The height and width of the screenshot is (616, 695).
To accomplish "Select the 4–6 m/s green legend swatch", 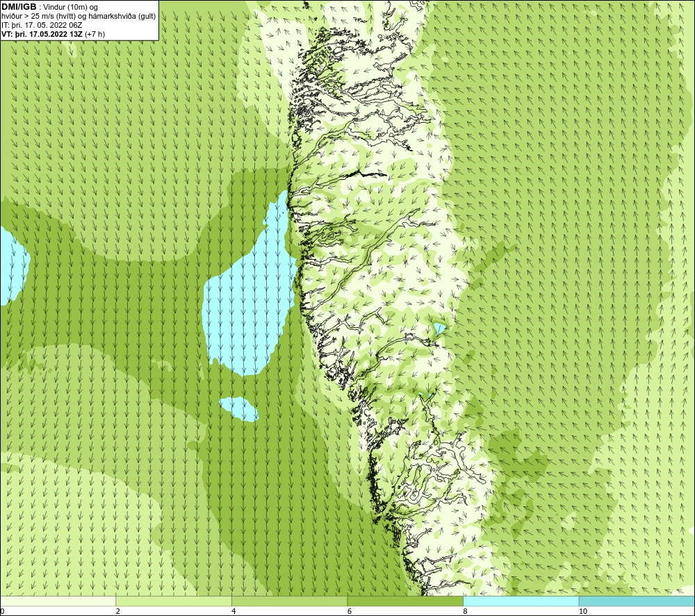I will point(289,601).
